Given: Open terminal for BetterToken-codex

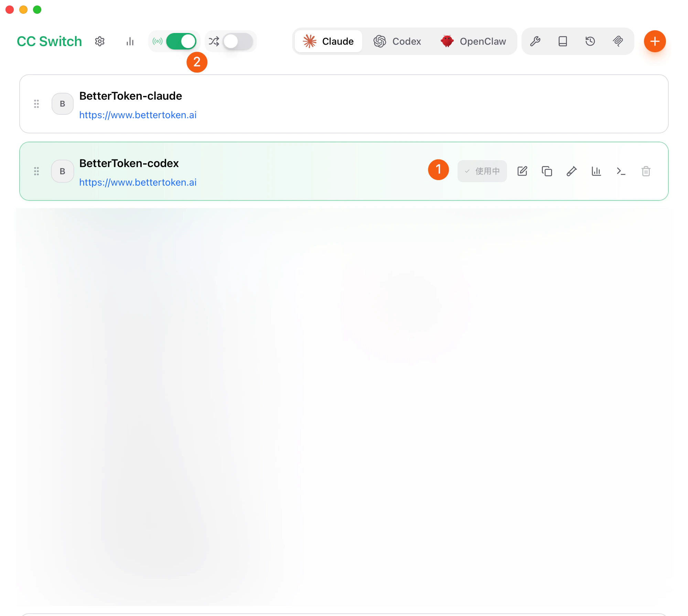Looking at the screenshot, I should [621, 171].
